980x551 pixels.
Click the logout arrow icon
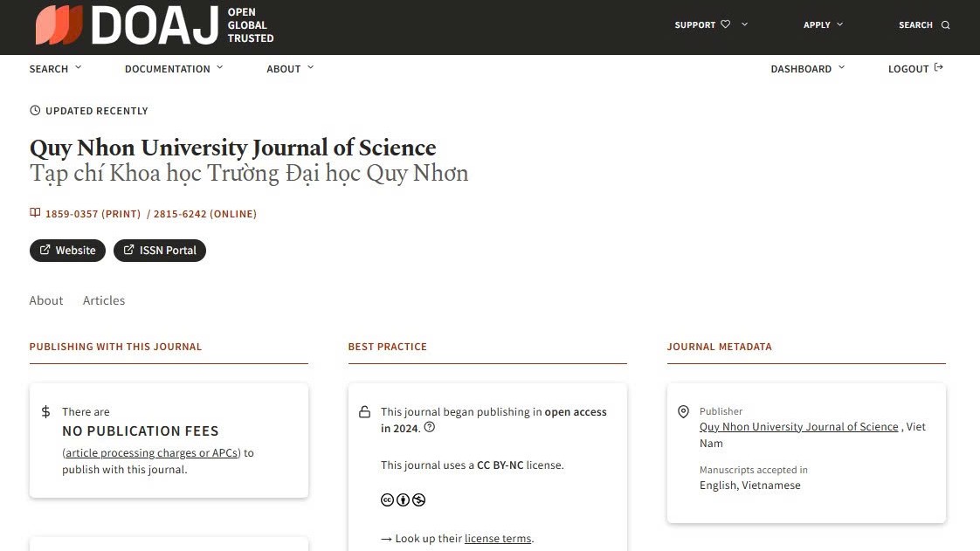(939, 68)
